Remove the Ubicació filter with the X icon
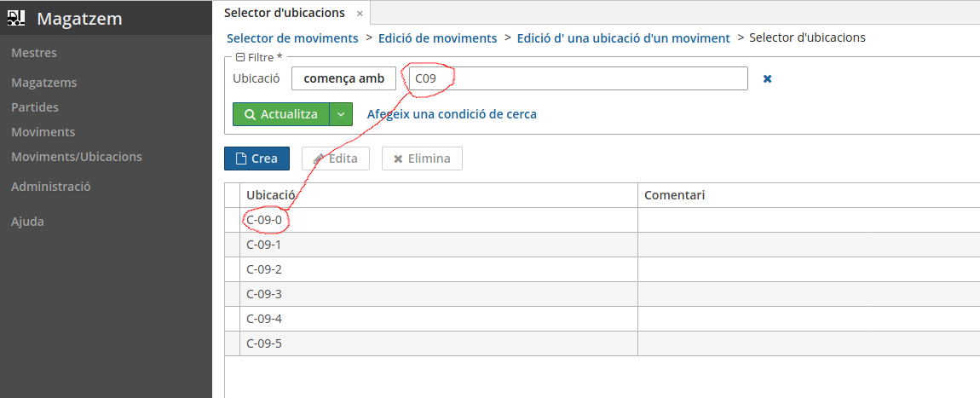Image resolution: width=980 pixels, height=398 pixels. 768,78
